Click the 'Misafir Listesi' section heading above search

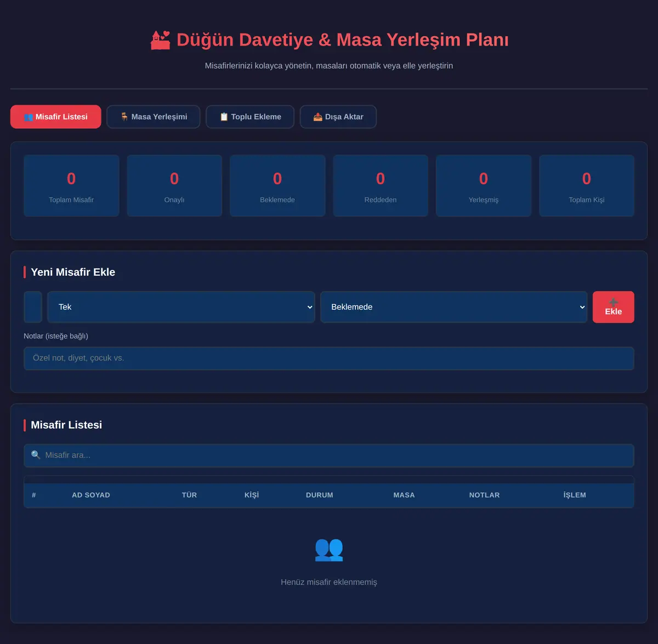tap(66, 425)
